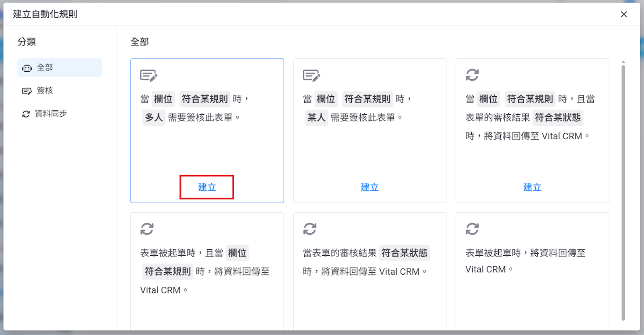Click the 簽核 category form-pen icon
Screen dimensions: 644x335
(x=27, y=91)
